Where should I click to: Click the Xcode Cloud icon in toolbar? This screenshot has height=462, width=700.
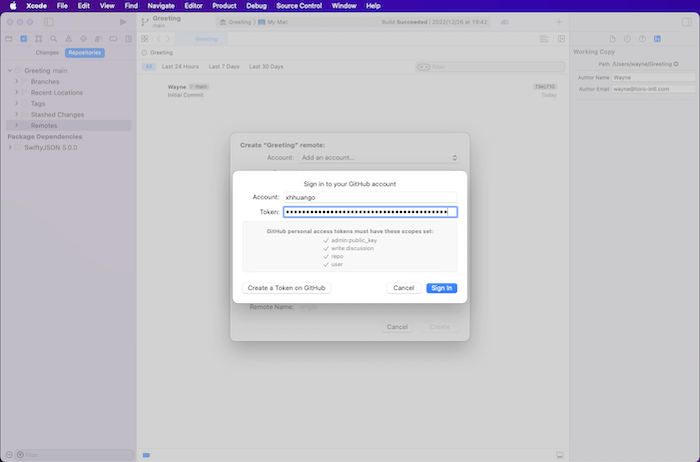tap(504, 22)
